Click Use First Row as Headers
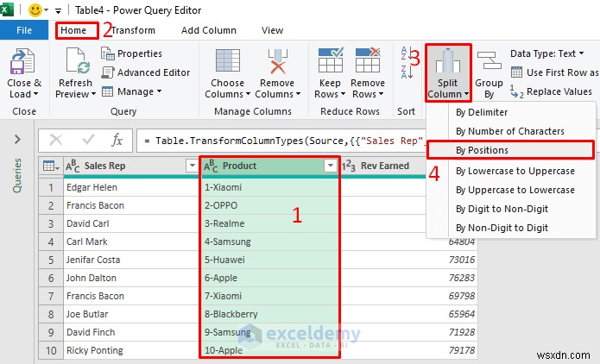The height and width of the screenshot is (364, 600). click(555, 72)
